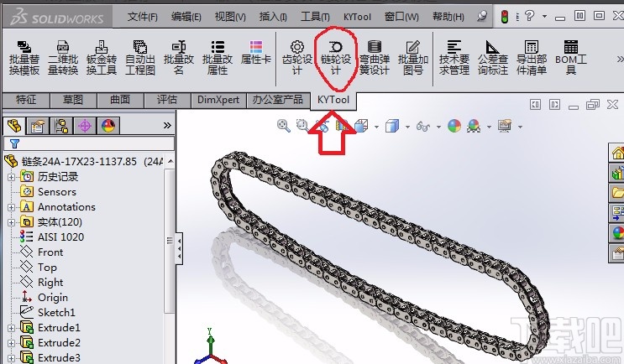Open the 批量改属性 tool
Viewport: 624px width, 364px height.
218,58
